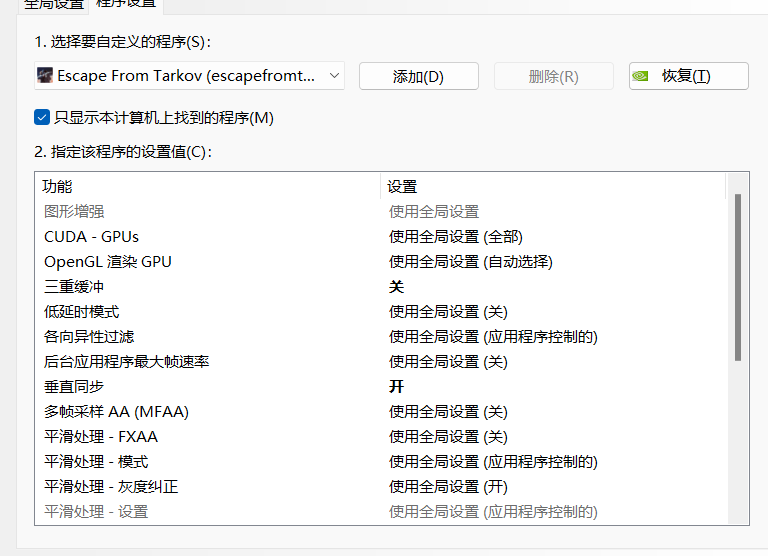Click the 低延时模式 setting row
768x556 pixels.
(x=81, y=312)
